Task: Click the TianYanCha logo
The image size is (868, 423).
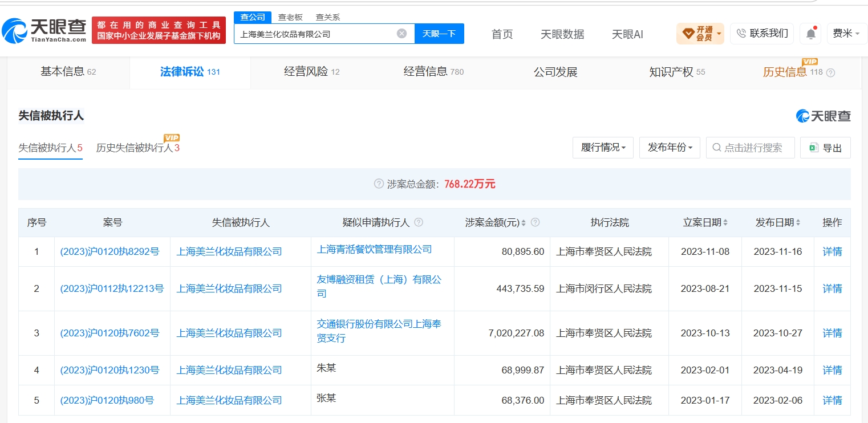Action: click(44, 30)
